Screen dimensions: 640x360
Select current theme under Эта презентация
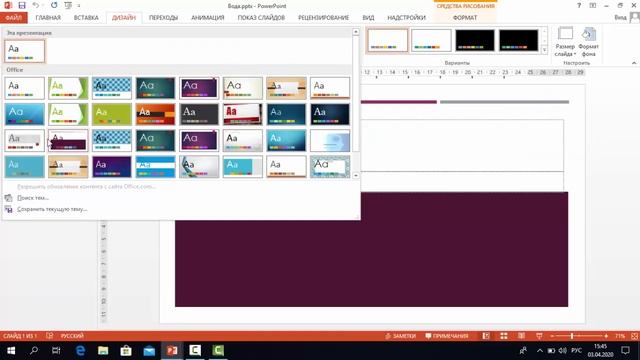pyautogui.click(x=24, y=51)
